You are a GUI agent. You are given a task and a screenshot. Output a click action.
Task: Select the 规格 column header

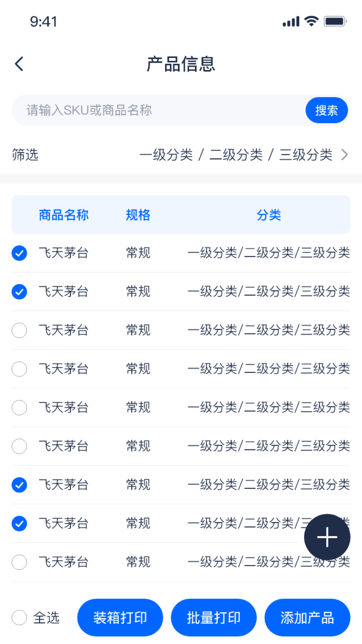(138, 215)
